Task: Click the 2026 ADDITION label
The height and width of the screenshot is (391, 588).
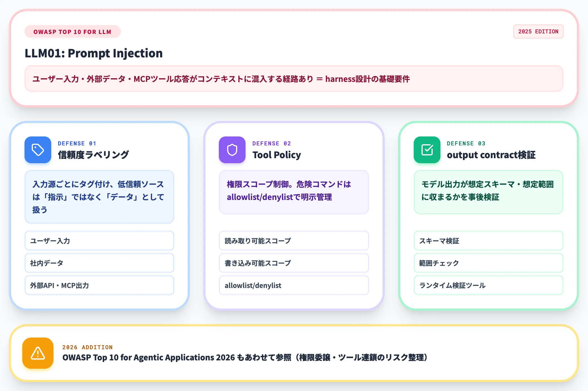Action: [87, 347]
